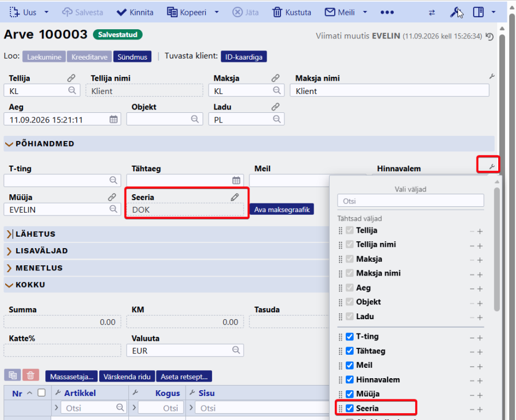Click the side panel layout icon
516x420 pixels.
(x=478, y=13)
